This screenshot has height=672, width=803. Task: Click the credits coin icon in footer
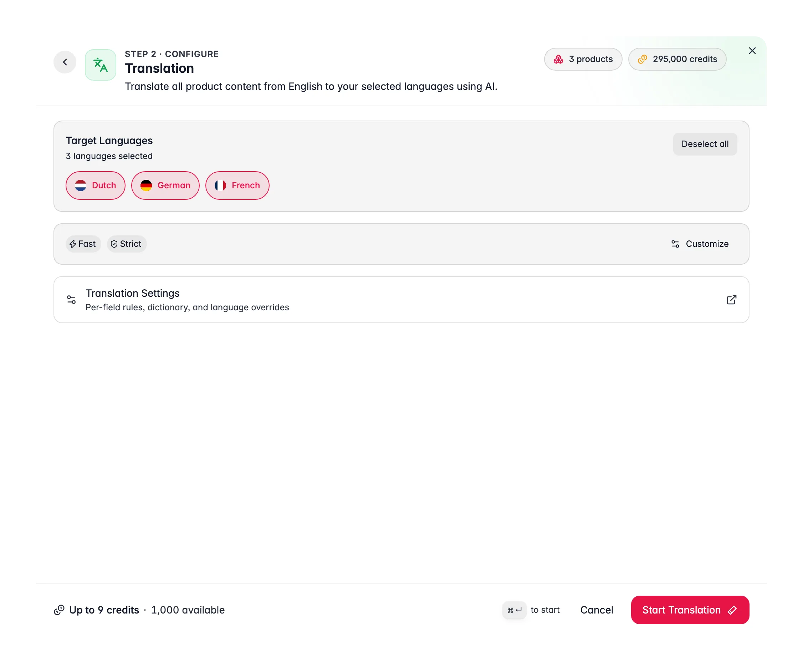59,610
